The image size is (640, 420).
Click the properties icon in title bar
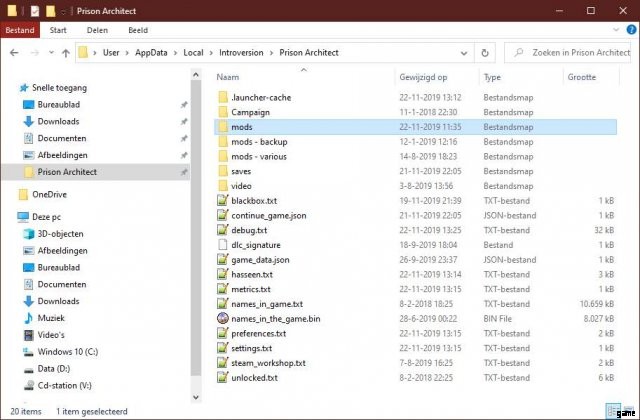pyautogui.click(x=35, y=11)
